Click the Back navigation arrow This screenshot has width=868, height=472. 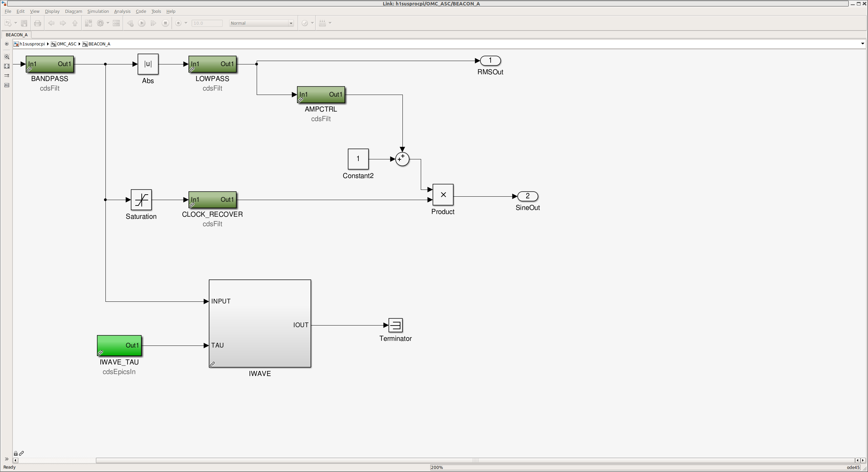51,23
